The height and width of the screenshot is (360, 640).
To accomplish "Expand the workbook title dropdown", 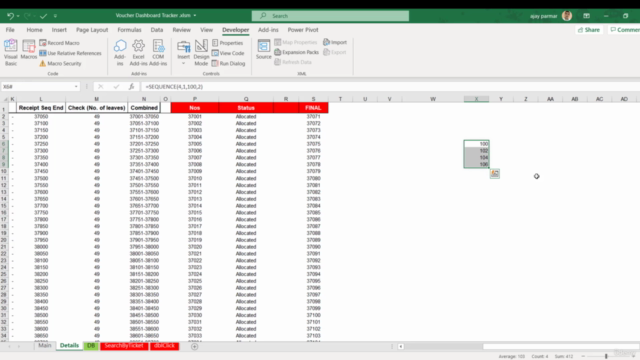I will point(195,16).
